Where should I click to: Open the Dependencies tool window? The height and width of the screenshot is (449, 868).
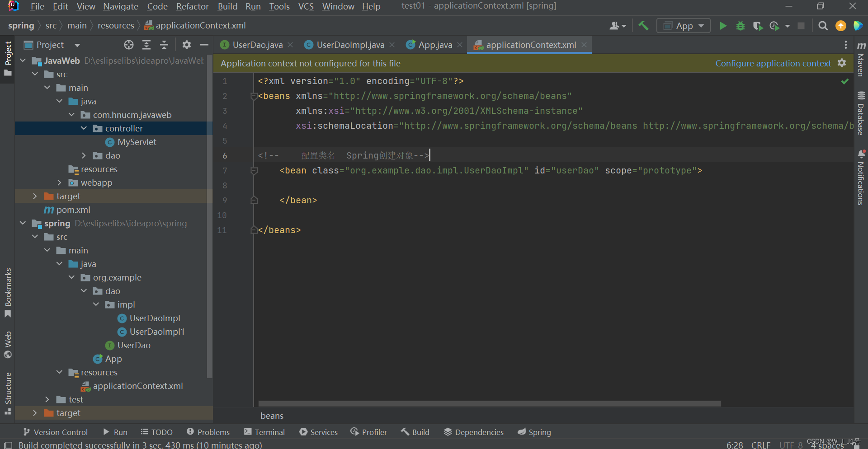[x=473, y=432]
